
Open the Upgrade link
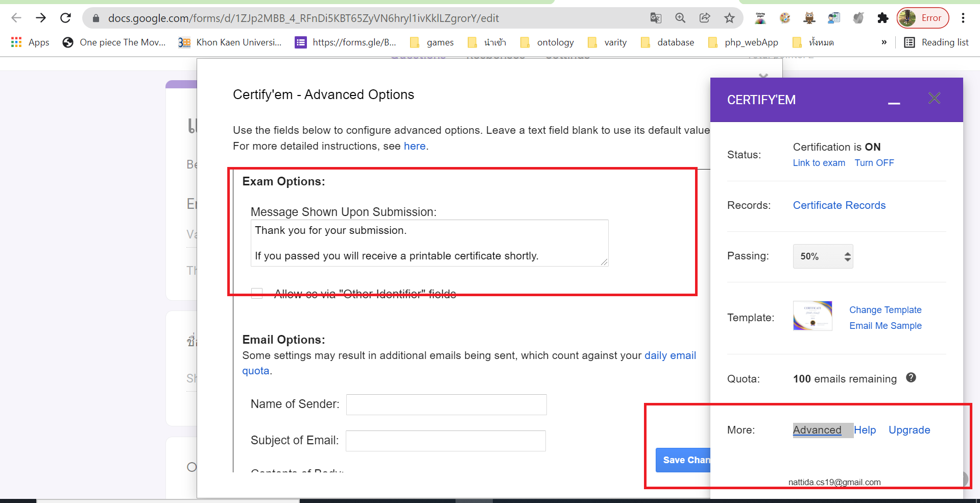(909, 430)
